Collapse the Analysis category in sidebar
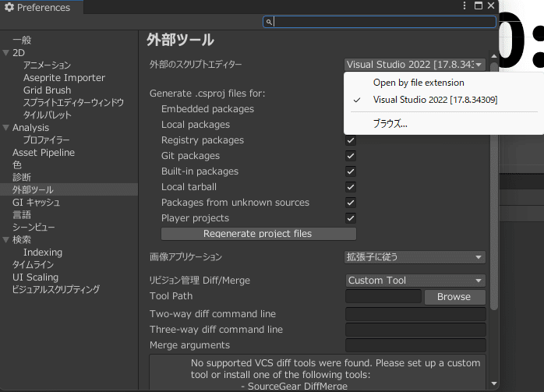The height and width of the screenshot is (392, 544). pos(6,128)
